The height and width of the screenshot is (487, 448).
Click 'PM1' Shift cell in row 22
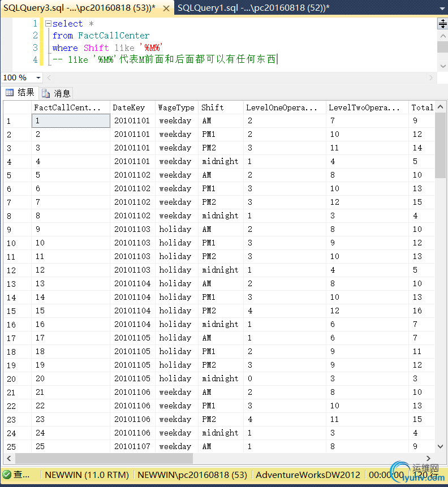pyautogui.click(x=221, y=406)
